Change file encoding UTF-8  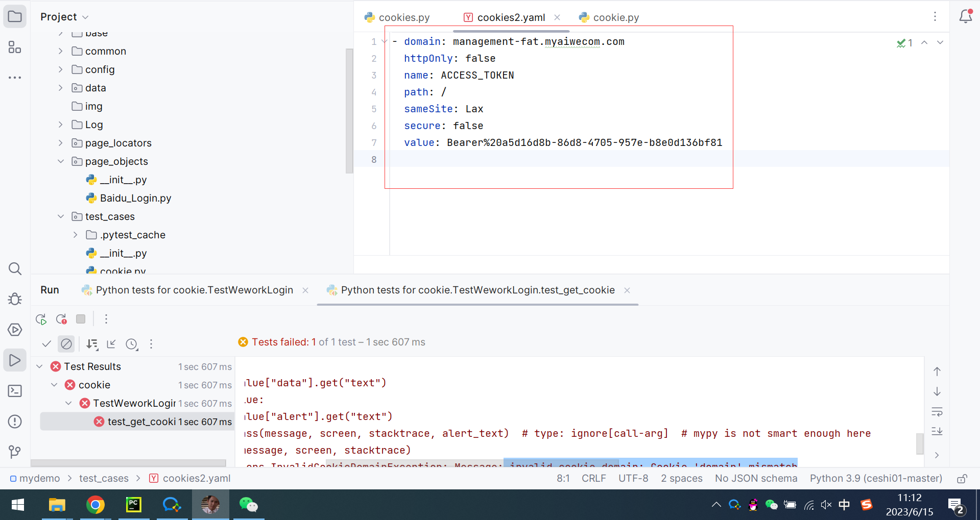633,478
